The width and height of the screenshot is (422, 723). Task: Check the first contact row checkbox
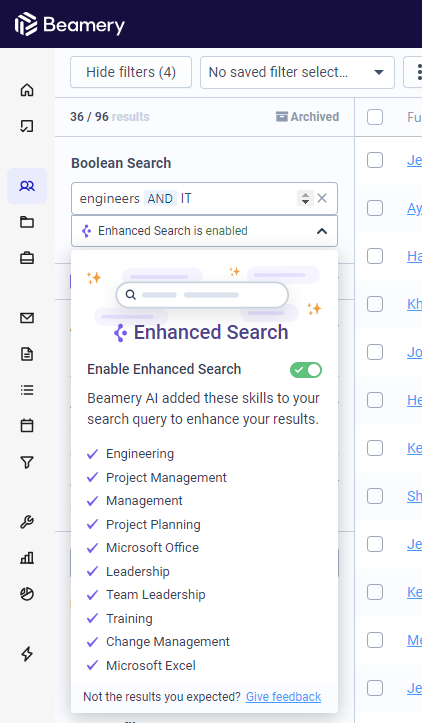tap(375, 160)
